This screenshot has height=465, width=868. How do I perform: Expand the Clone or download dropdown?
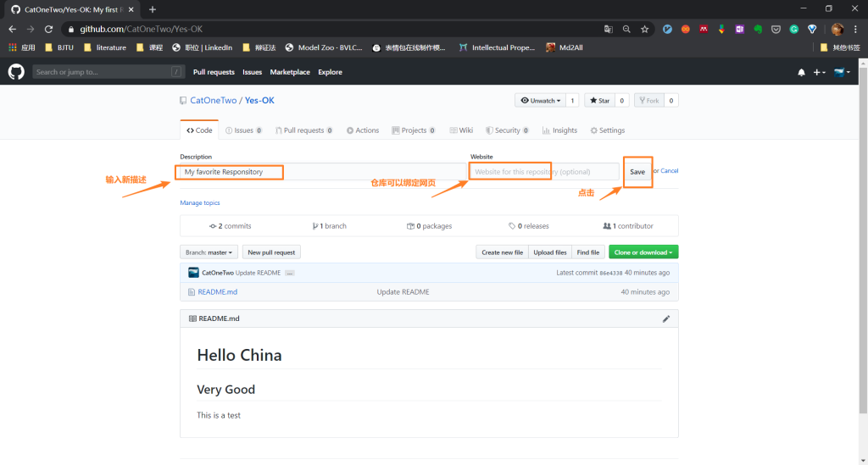[x=643, y=252]
